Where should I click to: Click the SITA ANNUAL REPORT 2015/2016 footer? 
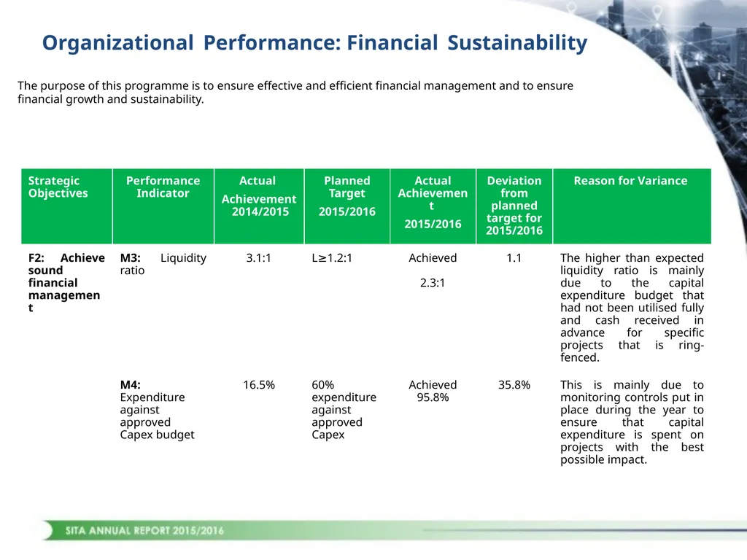144,531
